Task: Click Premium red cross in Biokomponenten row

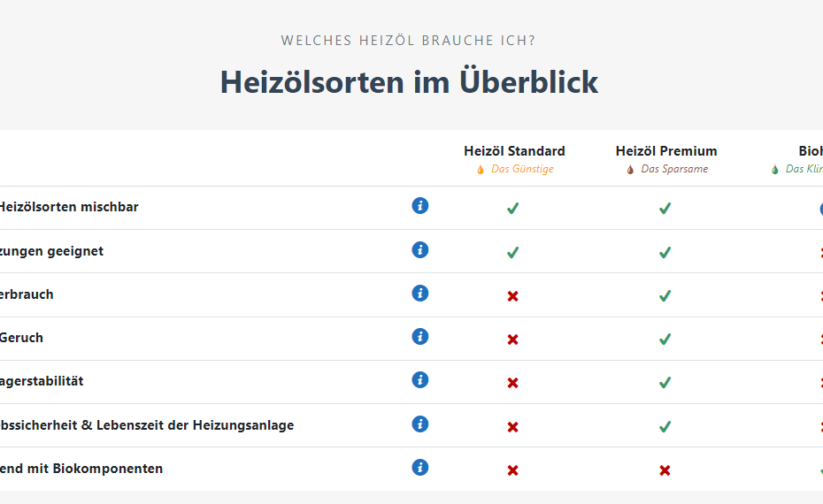Action: tap(665, 470)
